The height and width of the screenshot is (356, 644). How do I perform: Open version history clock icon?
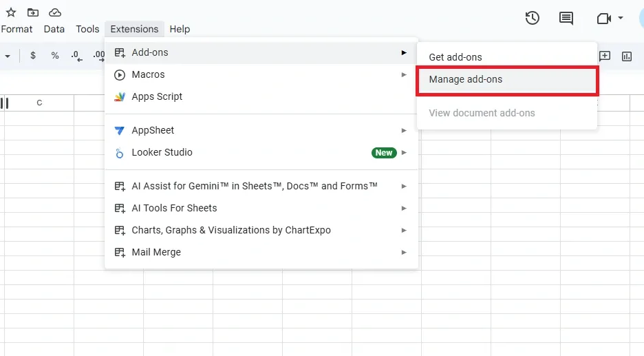(532, 19)
